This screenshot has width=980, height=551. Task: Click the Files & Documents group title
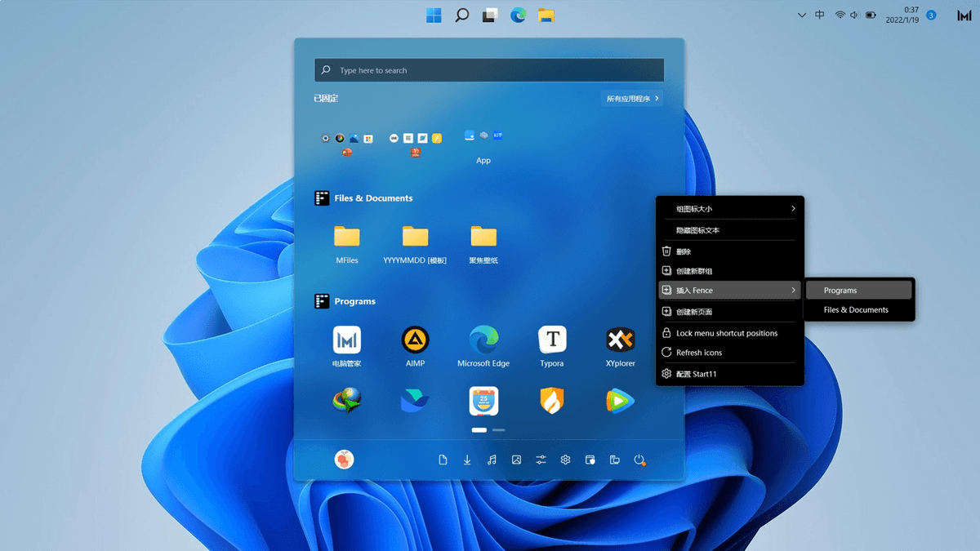point(373,198)
